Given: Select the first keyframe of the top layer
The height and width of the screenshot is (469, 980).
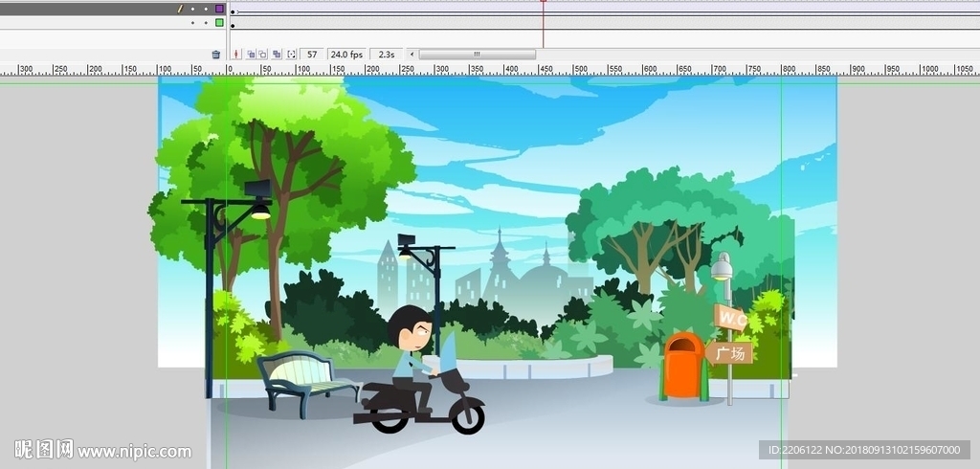Looking at the screenshot, I should point(234,11).
